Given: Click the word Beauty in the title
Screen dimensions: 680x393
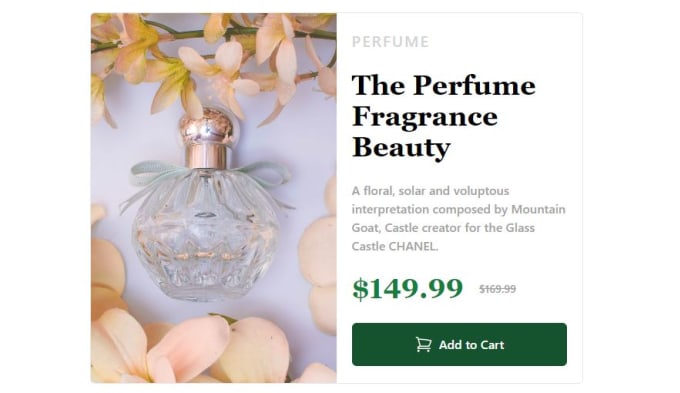Looking at the screenshot, I should pos(401,147).
